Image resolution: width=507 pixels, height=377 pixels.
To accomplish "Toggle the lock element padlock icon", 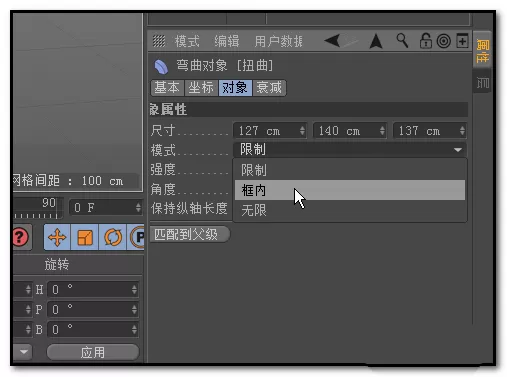I will tap(425, 41).
